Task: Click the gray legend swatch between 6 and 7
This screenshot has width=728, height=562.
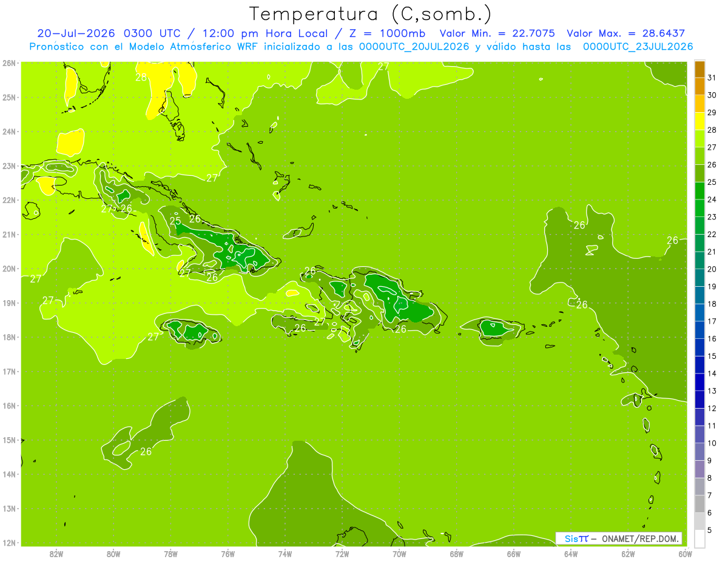Action: (699, 504)
